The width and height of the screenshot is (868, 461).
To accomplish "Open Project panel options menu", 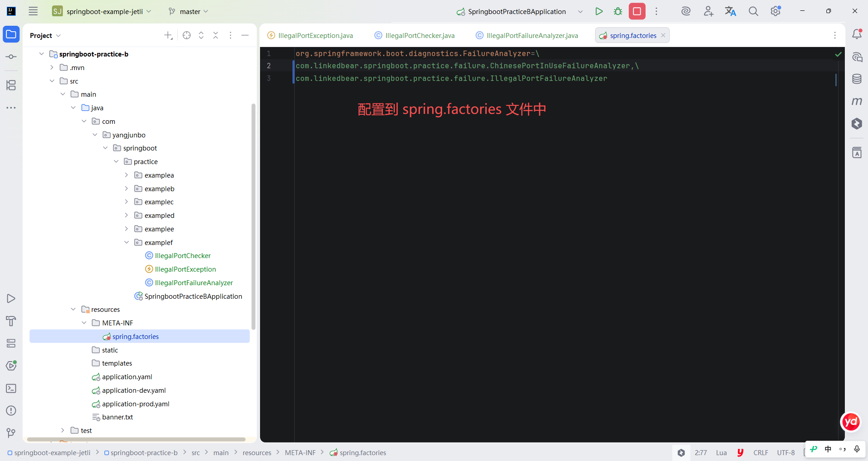I will (231, 35).
